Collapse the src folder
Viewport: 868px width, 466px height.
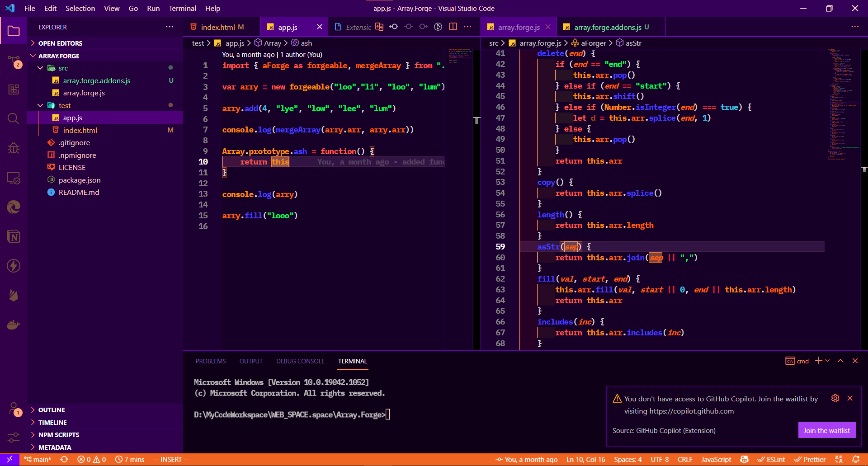click(40, 68)
